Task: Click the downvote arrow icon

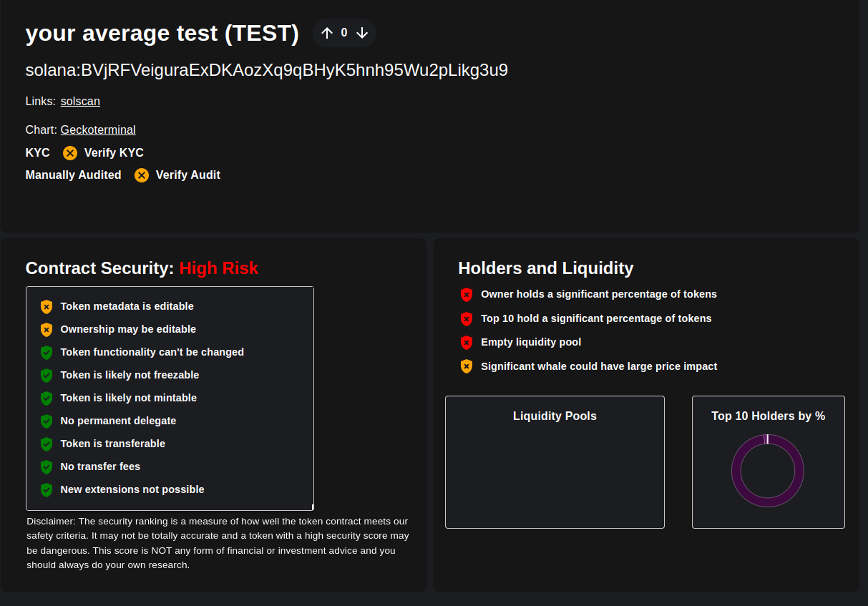Action: 362,33
